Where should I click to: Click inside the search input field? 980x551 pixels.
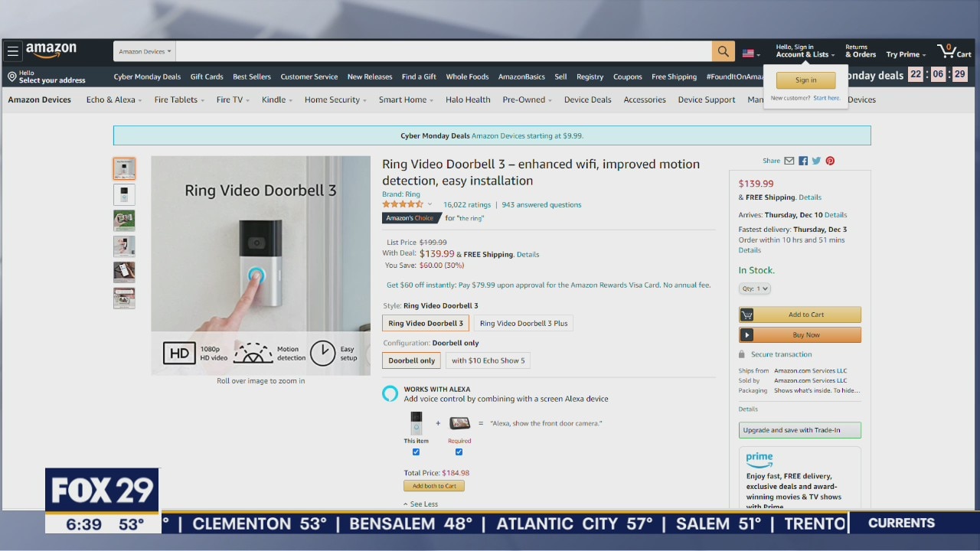click(443, 51)
